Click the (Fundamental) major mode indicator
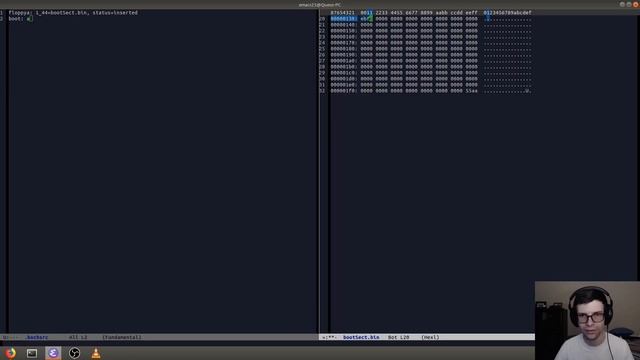Screen dimensions: 640x360 122,338
